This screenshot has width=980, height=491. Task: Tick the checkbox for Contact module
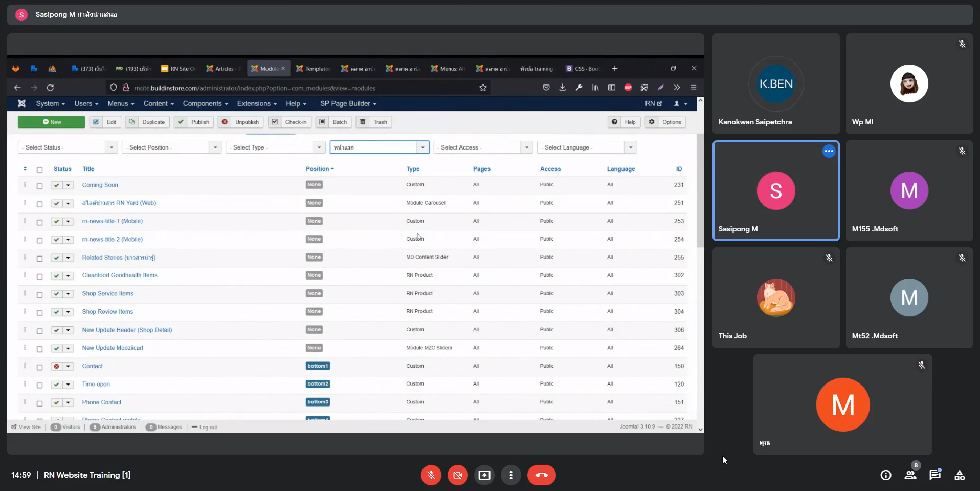click(x=39, y=367)
